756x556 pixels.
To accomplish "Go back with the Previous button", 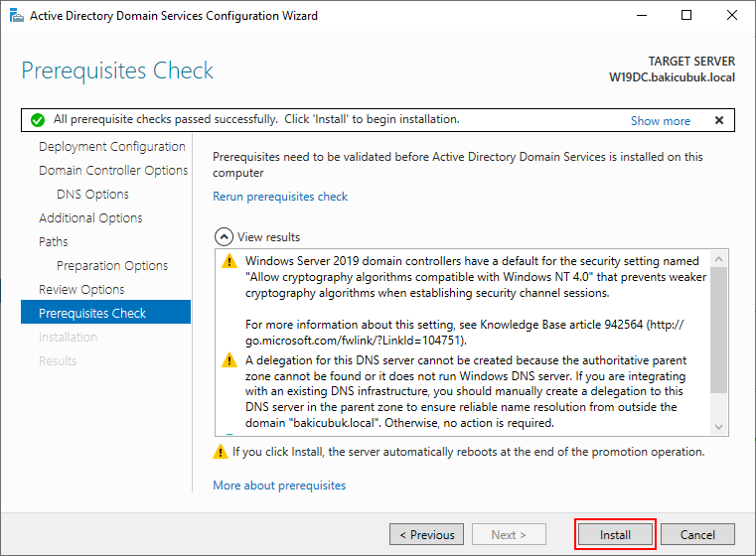I will click(427, 534).
